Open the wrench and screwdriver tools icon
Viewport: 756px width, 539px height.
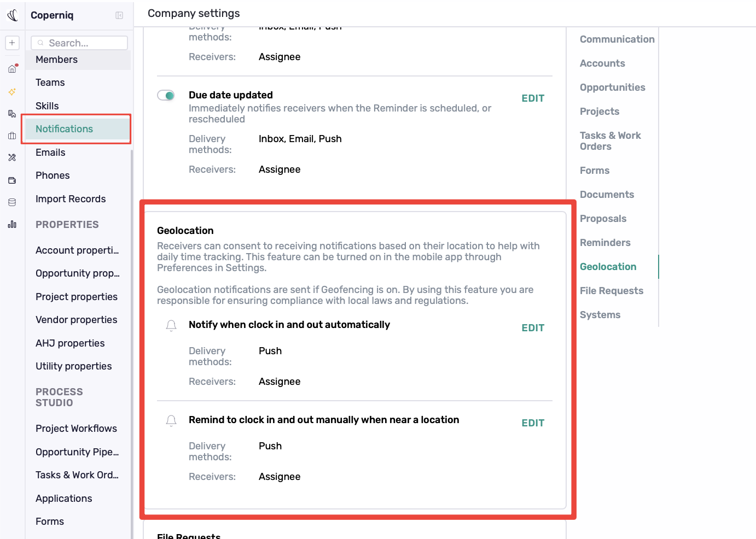click(12, 157)
